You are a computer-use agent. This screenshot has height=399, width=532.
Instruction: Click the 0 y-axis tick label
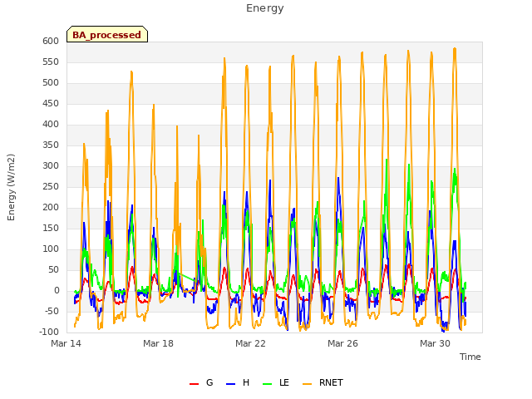click(x=57, y=291)
